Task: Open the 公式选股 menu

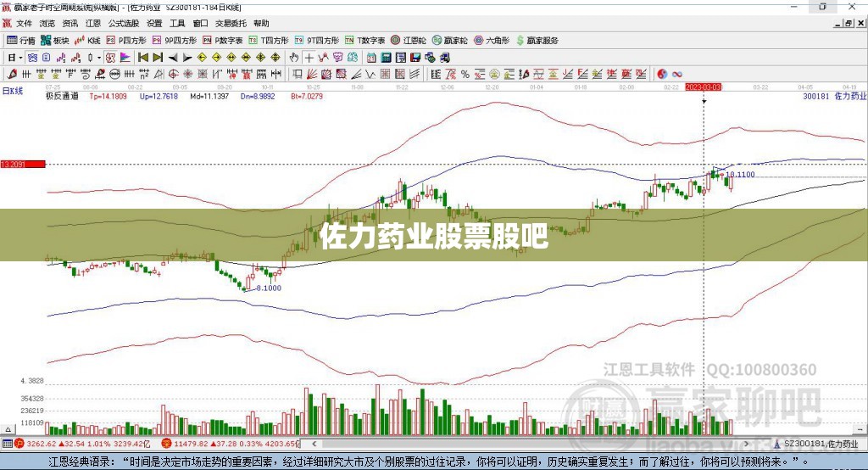Action: point(124,23)
